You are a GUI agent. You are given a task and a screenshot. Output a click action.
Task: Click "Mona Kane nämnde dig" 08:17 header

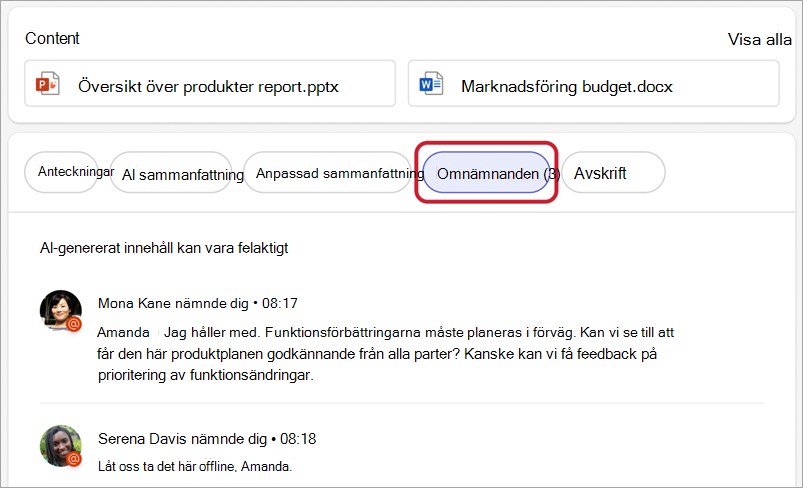pyautogui.click(x=198, y=304)
